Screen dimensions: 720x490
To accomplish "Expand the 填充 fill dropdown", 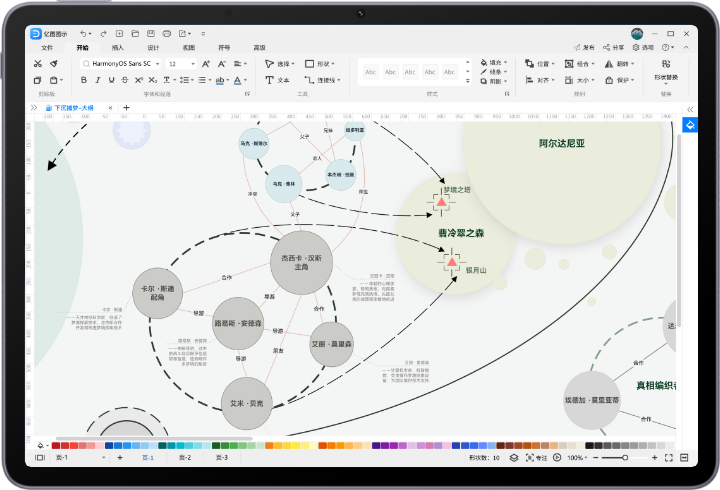I will (497, 62).
